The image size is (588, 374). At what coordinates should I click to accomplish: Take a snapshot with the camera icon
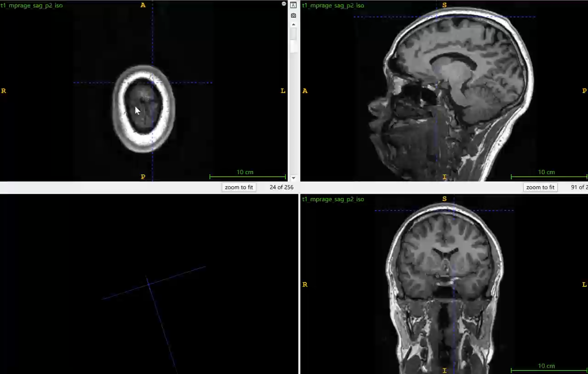coord(294,16)
